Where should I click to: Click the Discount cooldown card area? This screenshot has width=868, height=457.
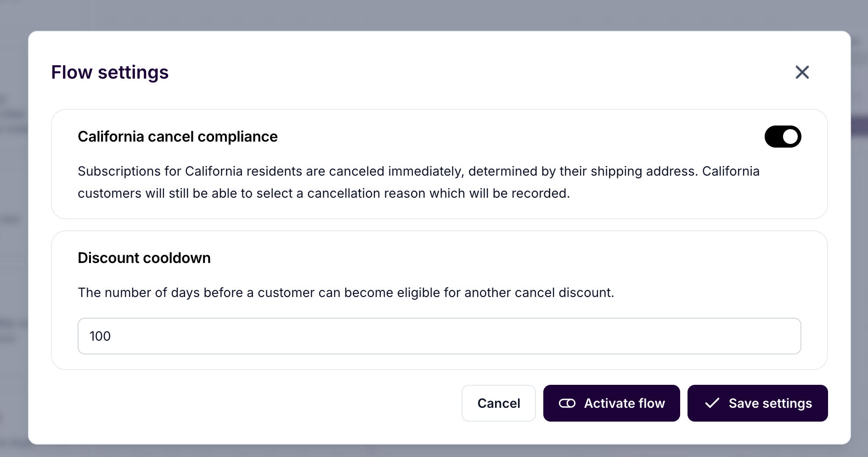[440, 300]
